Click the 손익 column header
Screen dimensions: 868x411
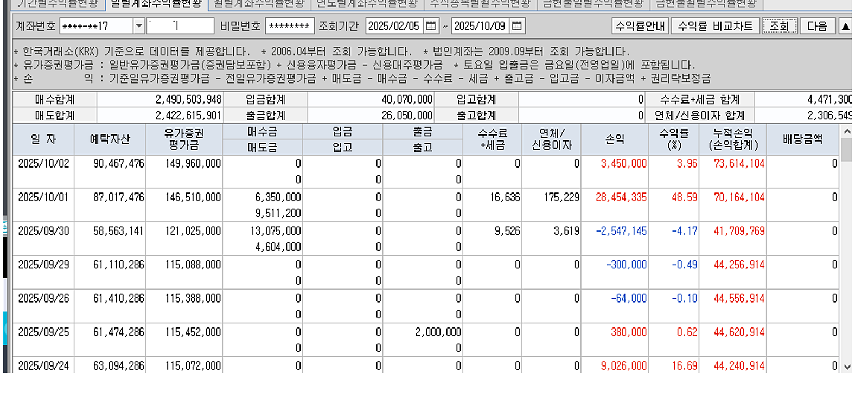pos(615,139)
